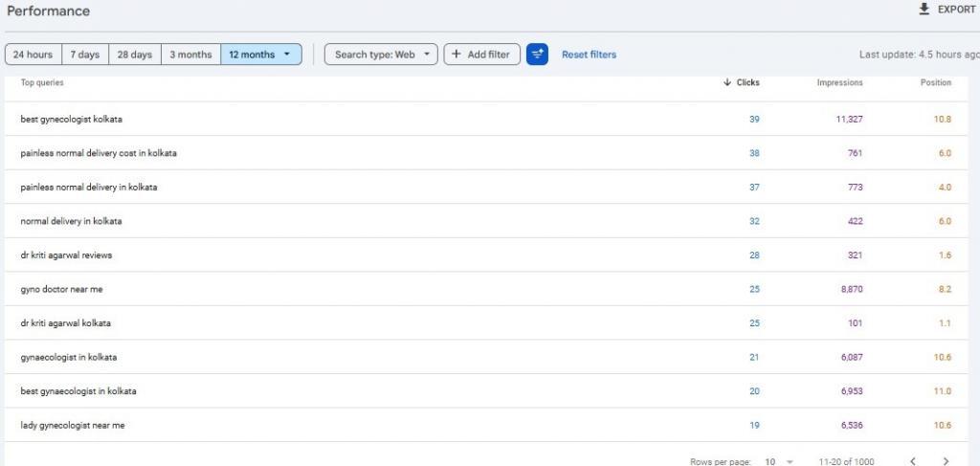Open query lady gynecologist near me
This screenshot has width=980, height=466.
coord(73,426)
